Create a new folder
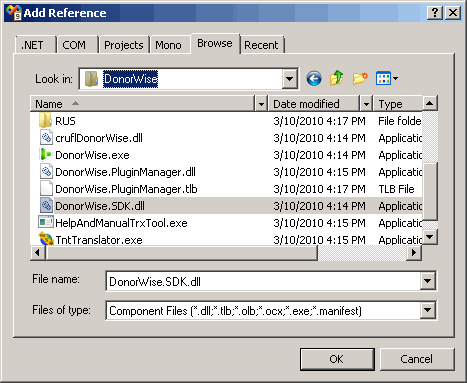The image size is (467, 383). click(x=360, y=79)
